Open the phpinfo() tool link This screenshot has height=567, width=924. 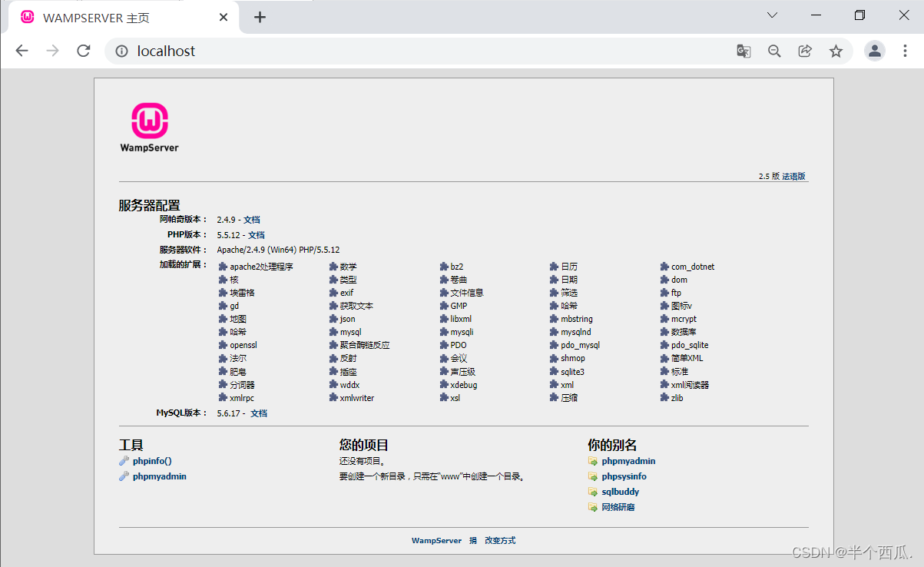click(152, 461)
